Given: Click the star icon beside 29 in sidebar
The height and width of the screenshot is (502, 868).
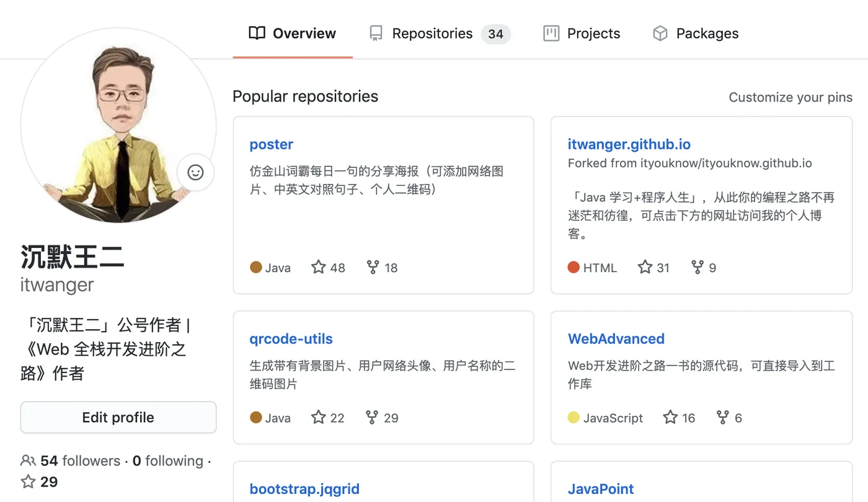Looking at the screenshot, I should tap(28, 482).
